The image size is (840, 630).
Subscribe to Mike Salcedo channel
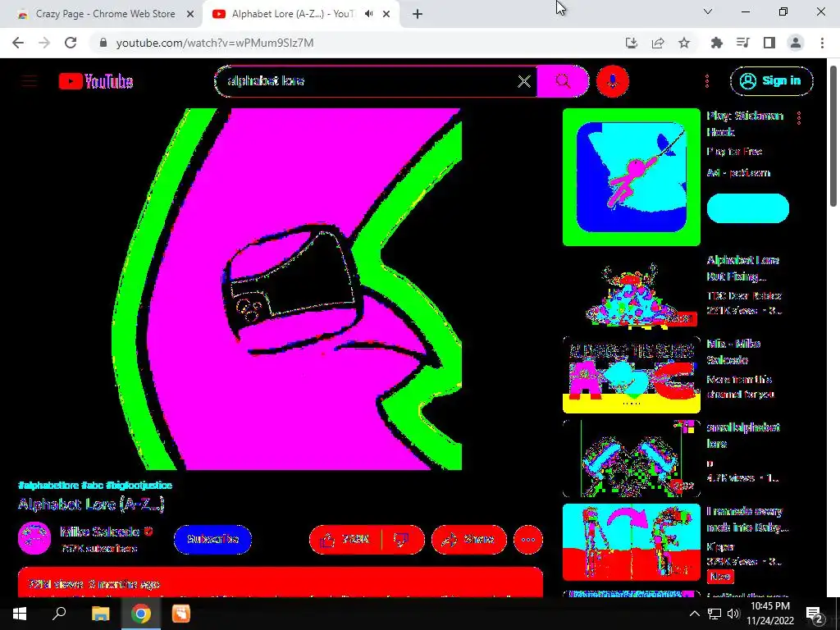tap(212, 540)
